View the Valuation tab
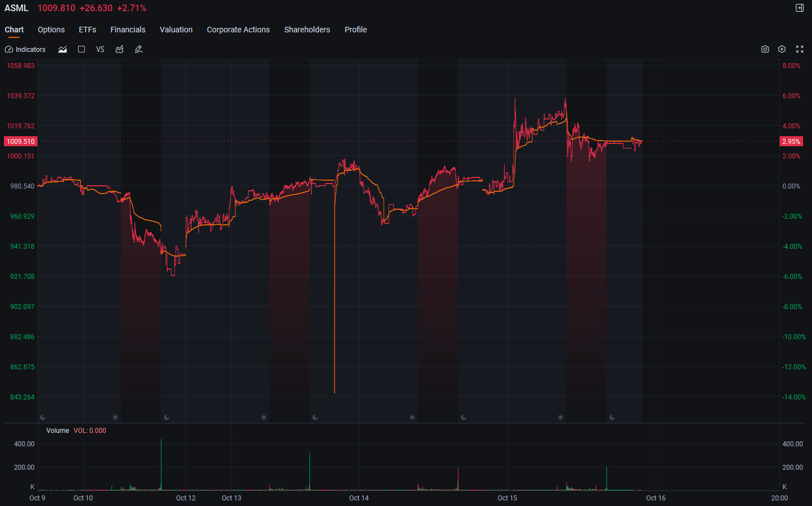The image size is (812, 506). tap(176, 30)
